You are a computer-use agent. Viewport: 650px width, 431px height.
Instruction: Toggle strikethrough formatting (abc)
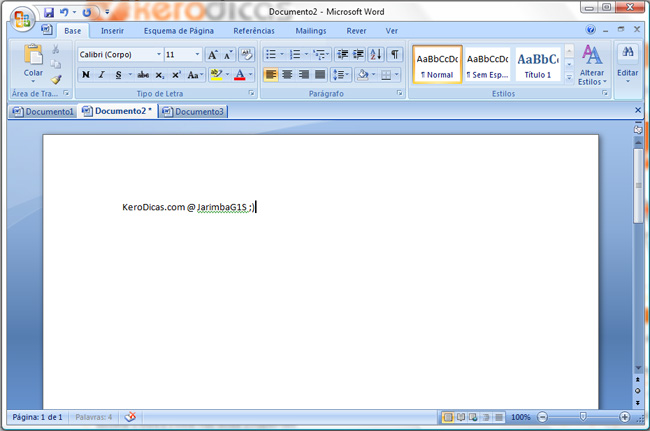click(143, 75)
